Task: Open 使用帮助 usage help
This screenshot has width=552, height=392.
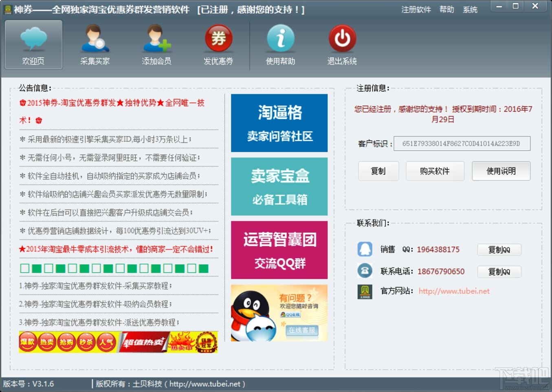Action: [280, 45]
